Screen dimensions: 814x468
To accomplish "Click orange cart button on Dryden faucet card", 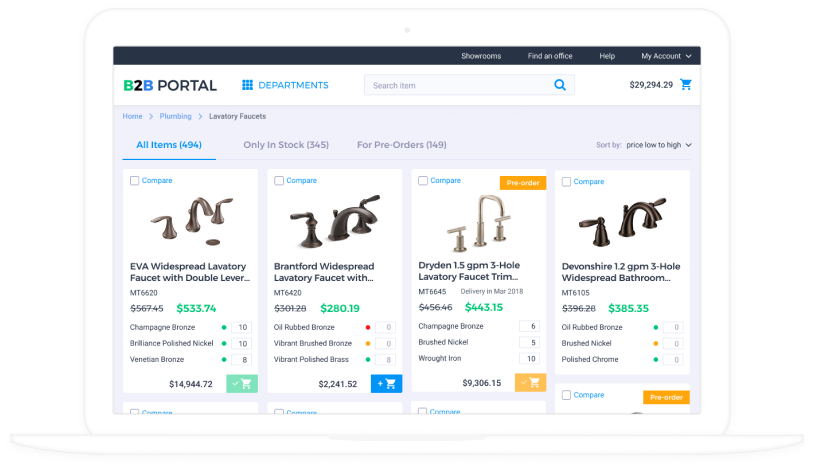I will (x=530, y=382).
